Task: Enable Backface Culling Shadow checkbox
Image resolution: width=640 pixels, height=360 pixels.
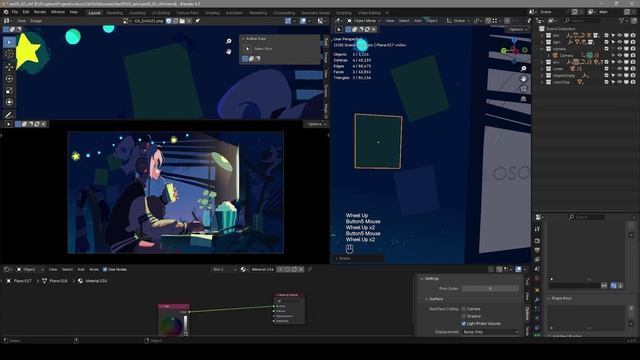Action: tap(464, 316)
